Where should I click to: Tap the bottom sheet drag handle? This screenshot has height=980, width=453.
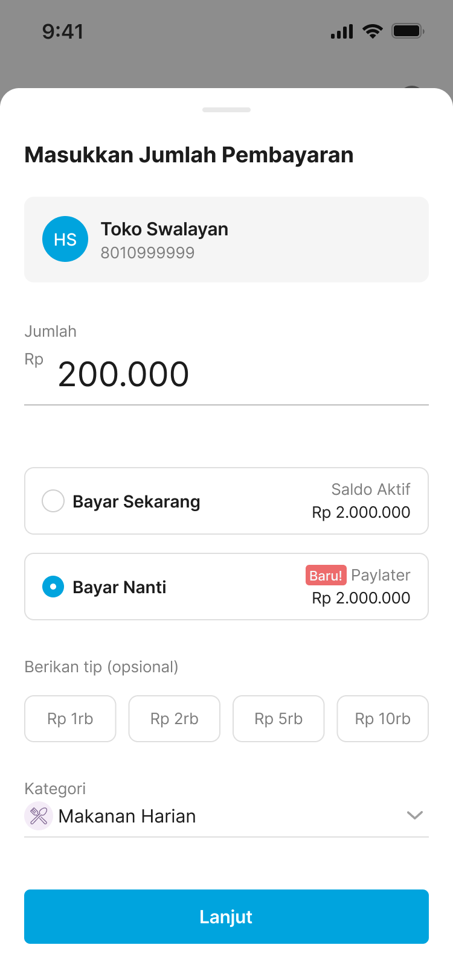[x=226, y=110]
